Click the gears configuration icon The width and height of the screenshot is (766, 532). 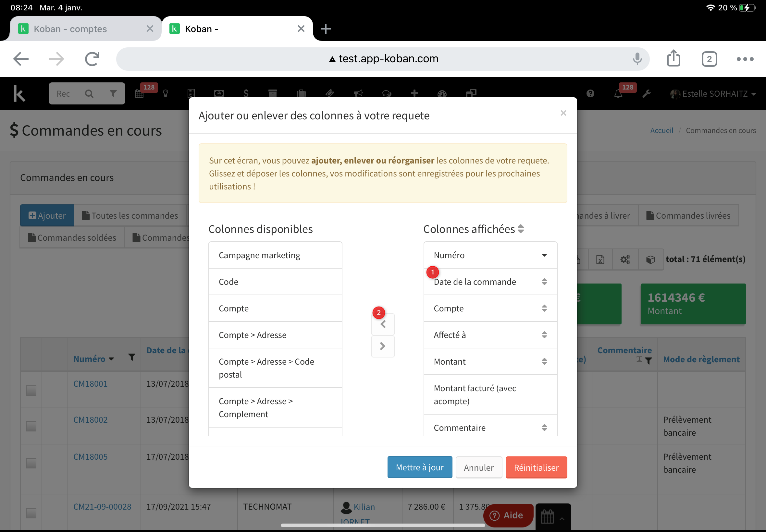pyautogui.click(x=625, y=259)
